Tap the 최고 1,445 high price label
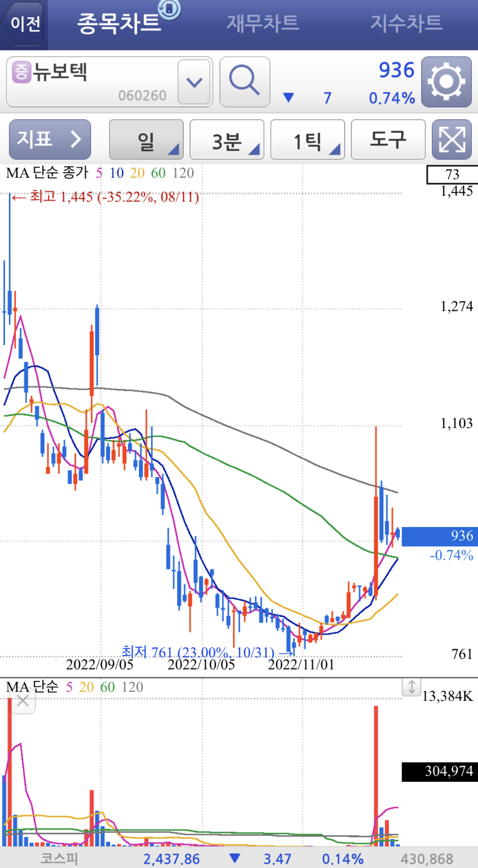 (105, 197)
